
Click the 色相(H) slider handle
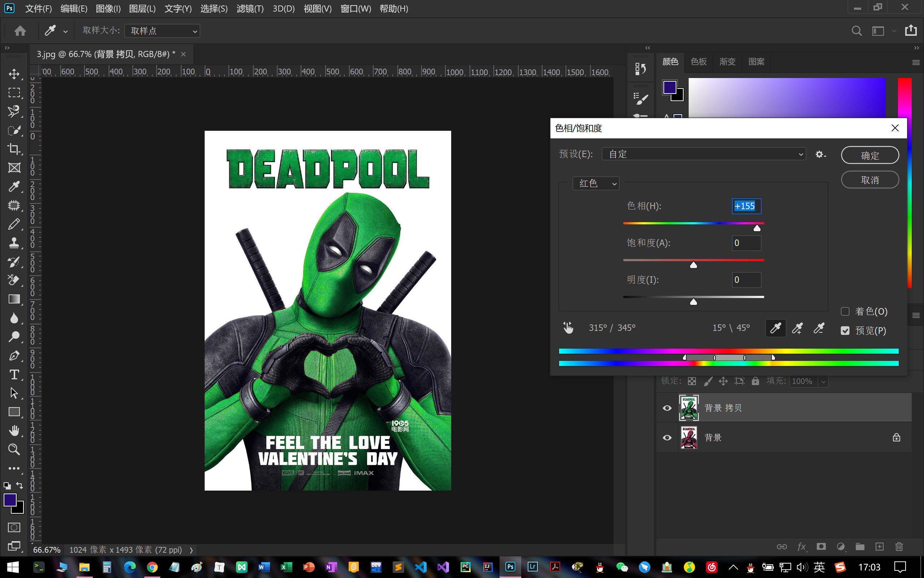[757, 228]
